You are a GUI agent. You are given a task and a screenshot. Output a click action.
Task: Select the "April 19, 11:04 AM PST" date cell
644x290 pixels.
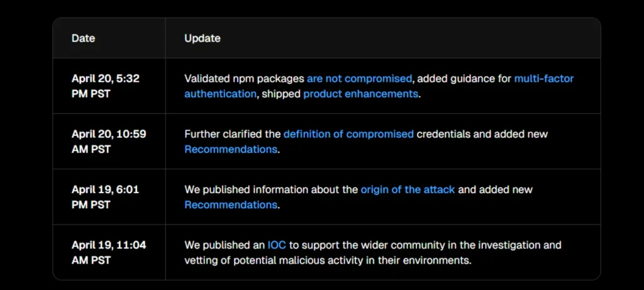point(108,252)
